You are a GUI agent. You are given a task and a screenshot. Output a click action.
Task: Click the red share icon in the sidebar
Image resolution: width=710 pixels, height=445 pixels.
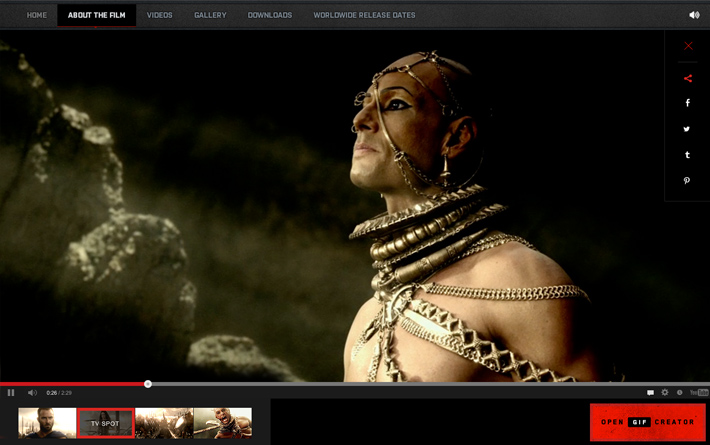pos(688,78)
